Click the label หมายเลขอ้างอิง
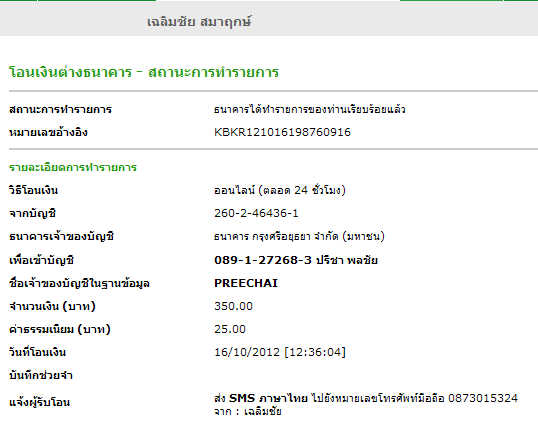538x425 pixels. [48, 132]
